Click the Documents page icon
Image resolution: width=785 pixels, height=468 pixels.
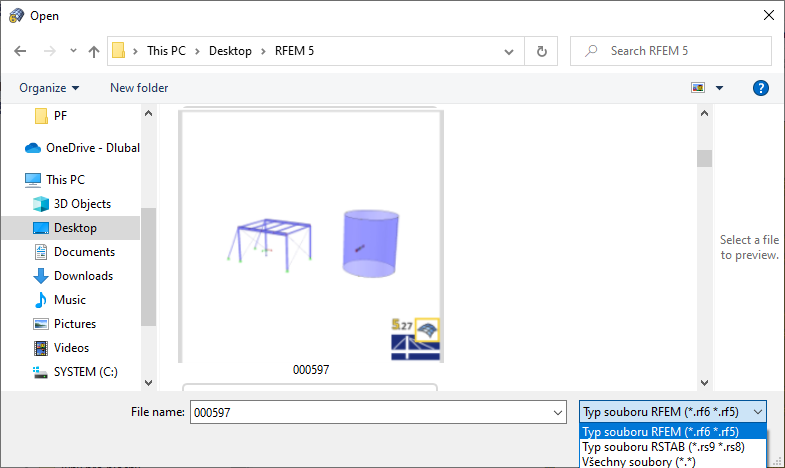[41, 252]
